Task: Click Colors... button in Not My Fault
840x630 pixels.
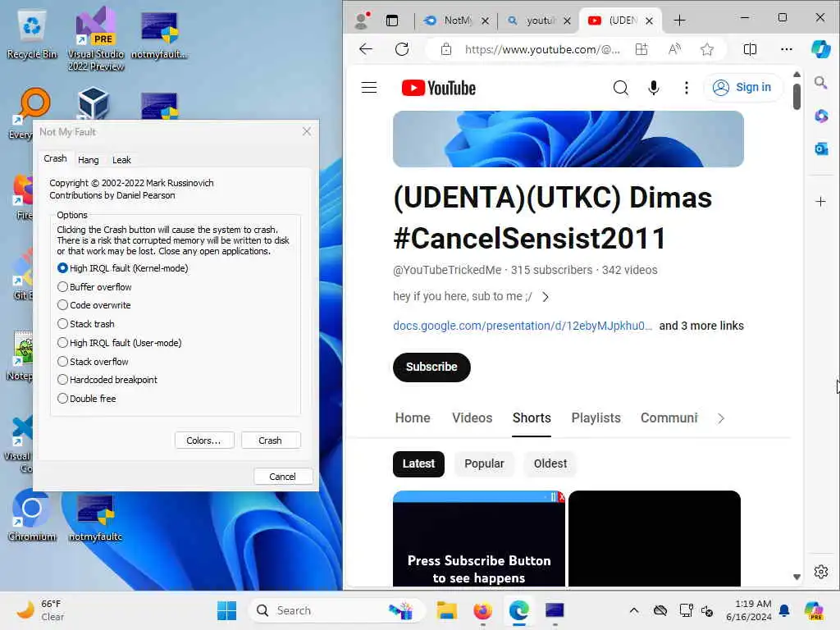Action: click(204, 441)
